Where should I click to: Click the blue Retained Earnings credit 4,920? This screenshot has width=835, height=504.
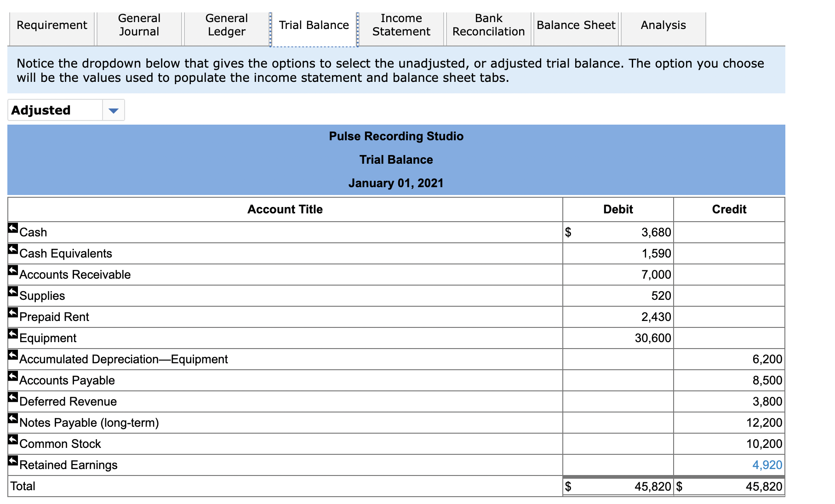tap(767, 465)
